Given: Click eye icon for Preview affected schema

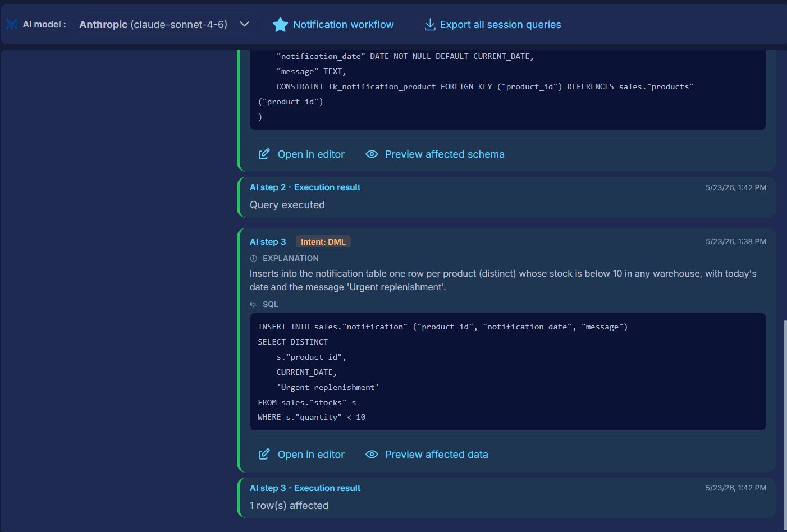Looking at the screenshot, I should [x=372, y=154].
